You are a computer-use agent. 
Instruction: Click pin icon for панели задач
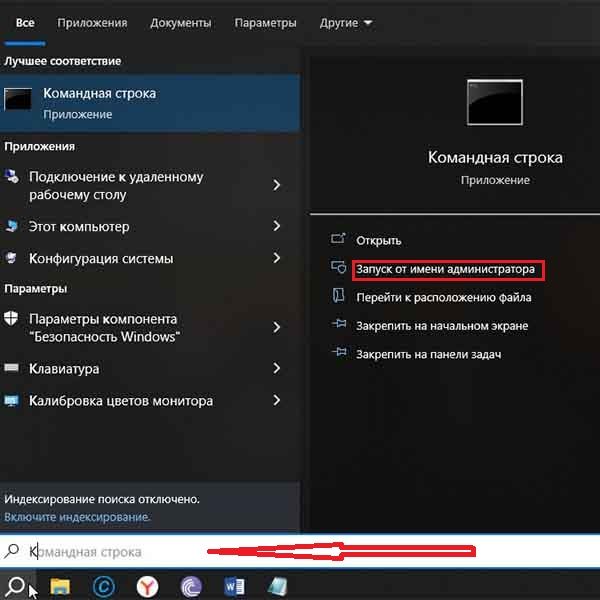pos(339,351)
